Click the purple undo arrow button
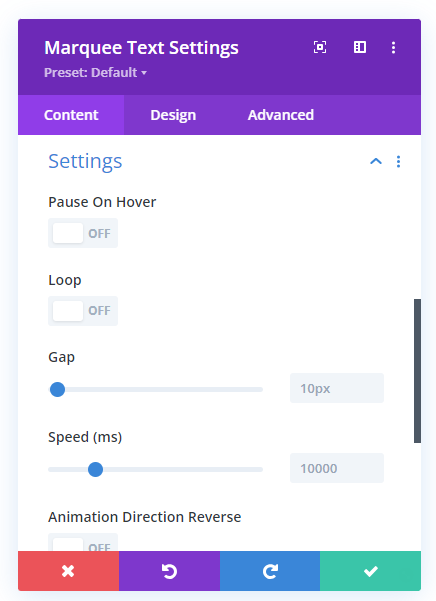 [169, 571]
